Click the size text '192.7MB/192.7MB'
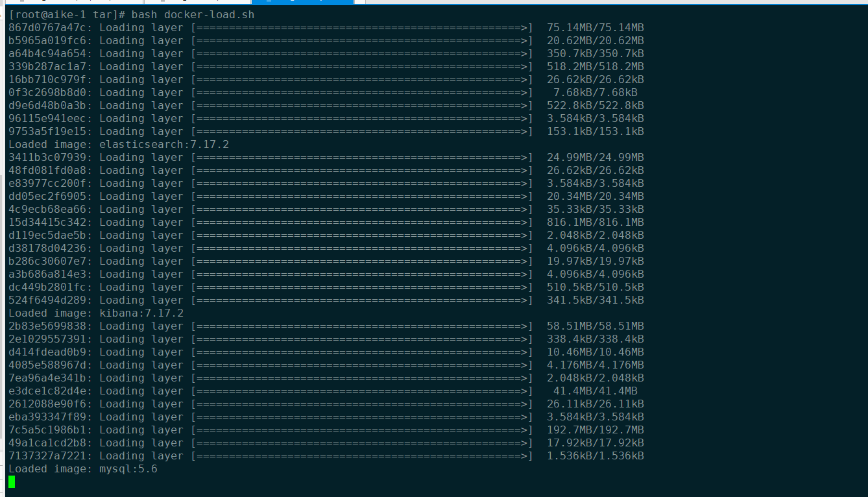The width and height of the screenshot is (868, 497). pyautogui.click(x=594, y=430)
